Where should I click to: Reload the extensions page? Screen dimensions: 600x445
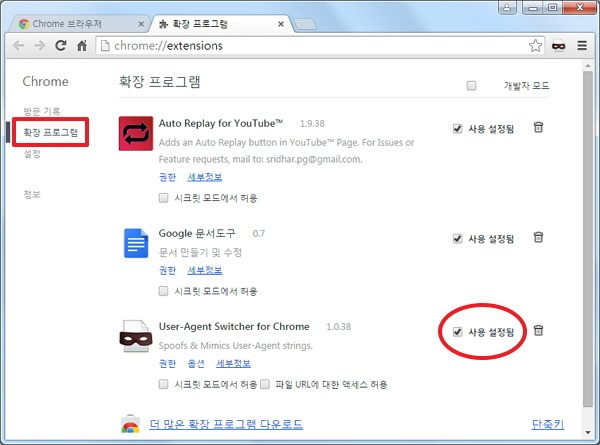click(60, 46)
